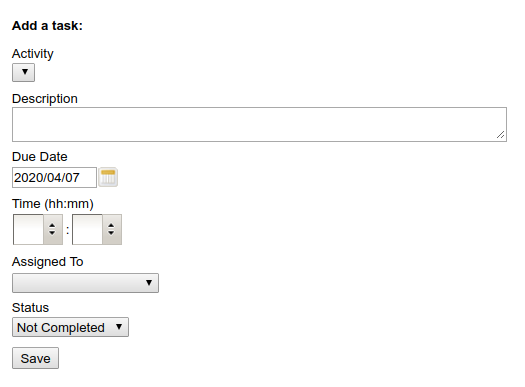
Task: Click the Assigned To label
Action: 48,262
